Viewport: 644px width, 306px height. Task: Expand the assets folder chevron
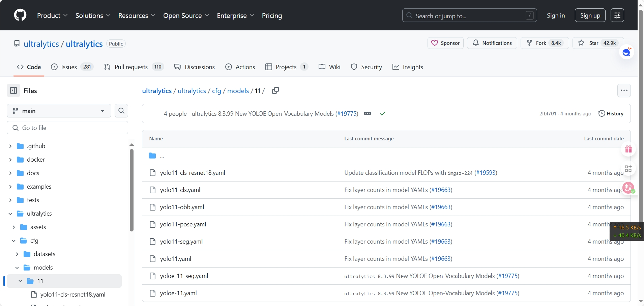tap(13, 227)
